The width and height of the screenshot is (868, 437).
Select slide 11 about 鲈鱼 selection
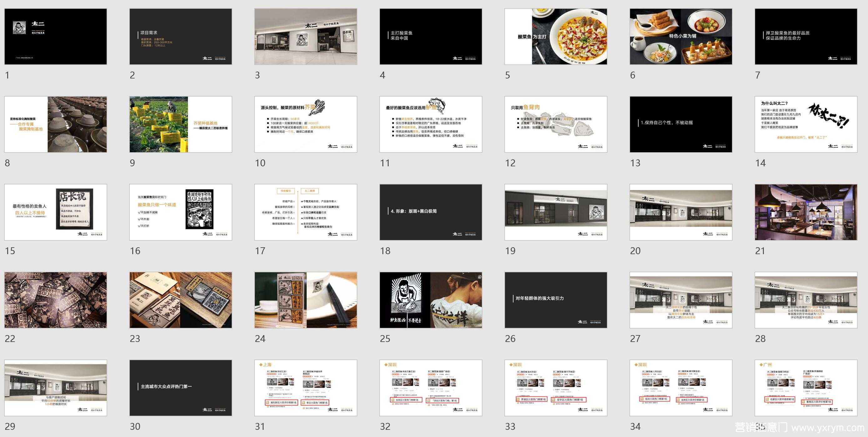(431, 124)
